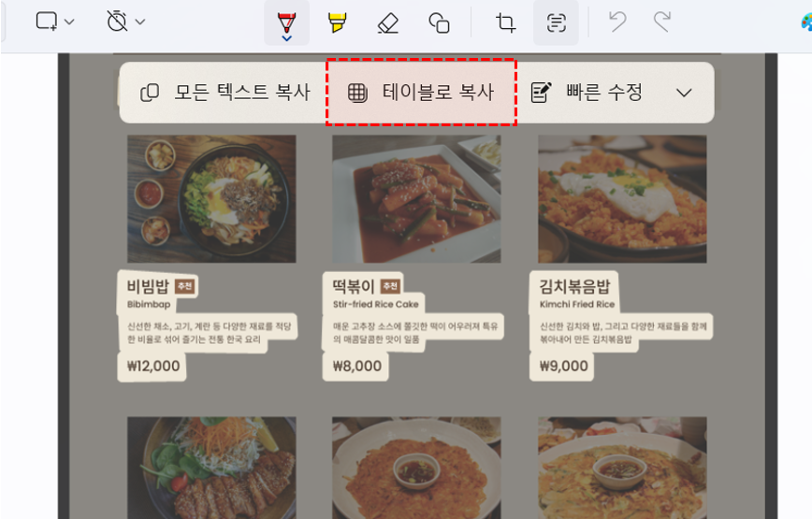Select the Kimchi Fried Rice label
Screen dimensions: 812x519
577,304
